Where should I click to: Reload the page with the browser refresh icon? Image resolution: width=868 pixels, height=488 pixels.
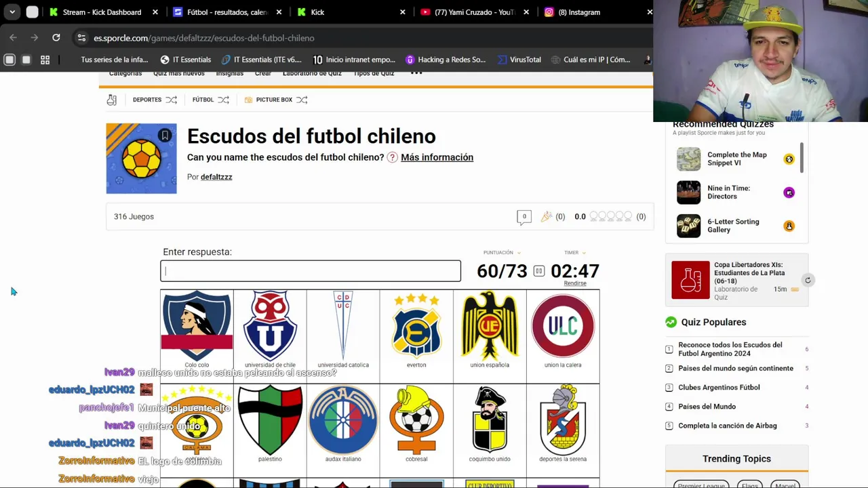pyautogui.click(x=56, y=38)
